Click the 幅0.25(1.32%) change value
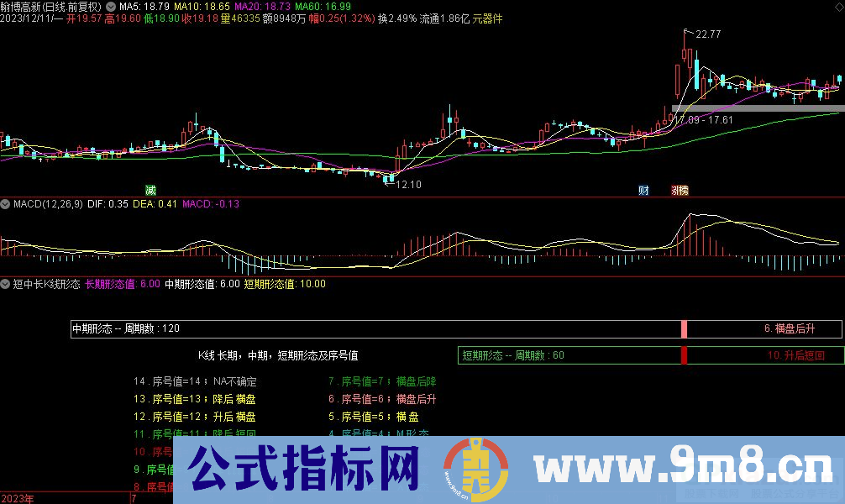 [x=342, y=18]
